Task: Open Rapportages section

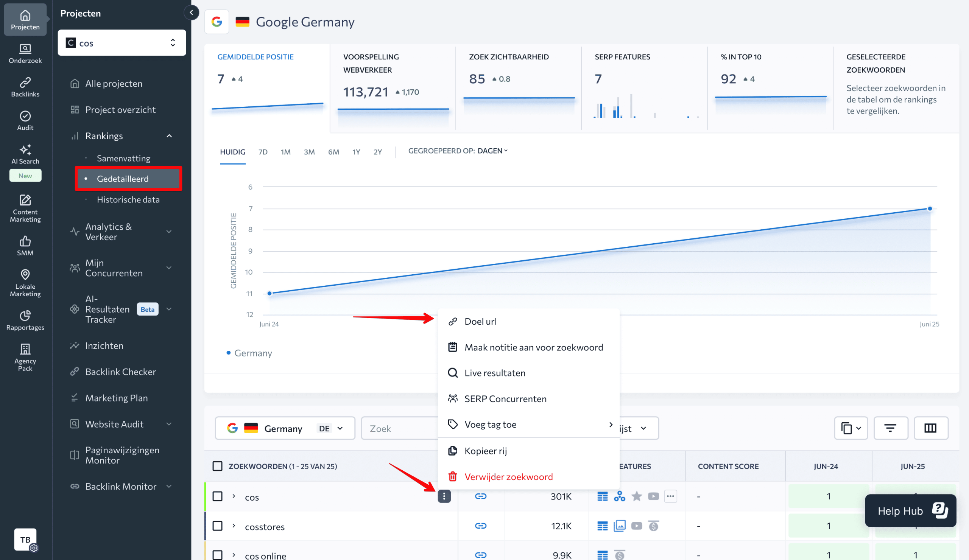Action: pyautogui.click(x=25, y=320)
